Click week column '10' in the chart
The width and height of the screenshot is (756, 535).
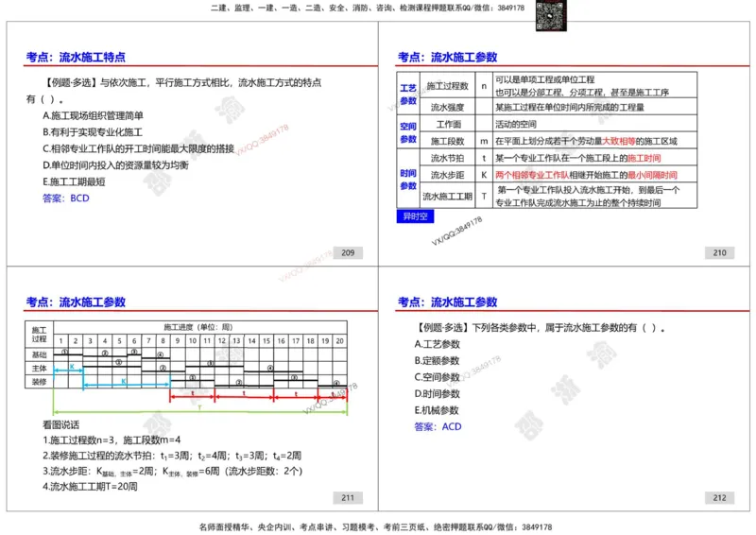(x=193, y=340)
